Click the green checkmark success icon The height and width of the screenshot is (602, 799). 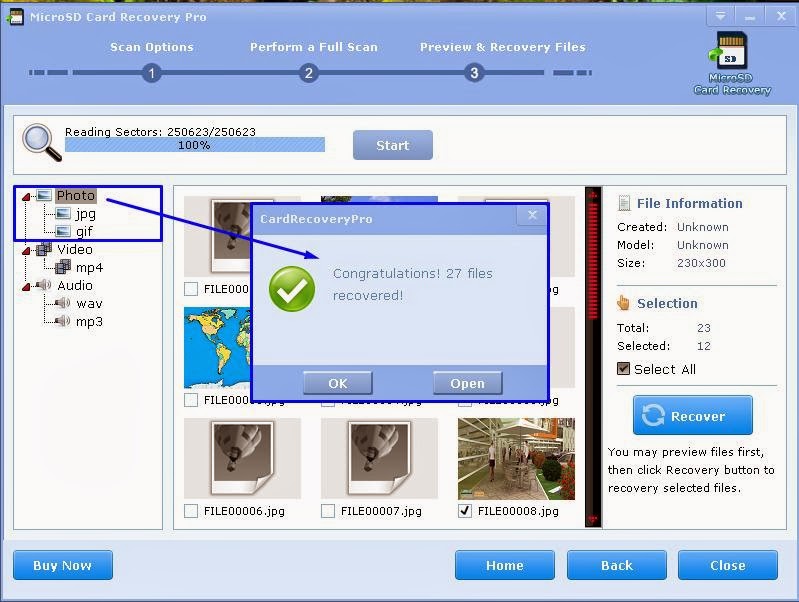click(292, 289)
